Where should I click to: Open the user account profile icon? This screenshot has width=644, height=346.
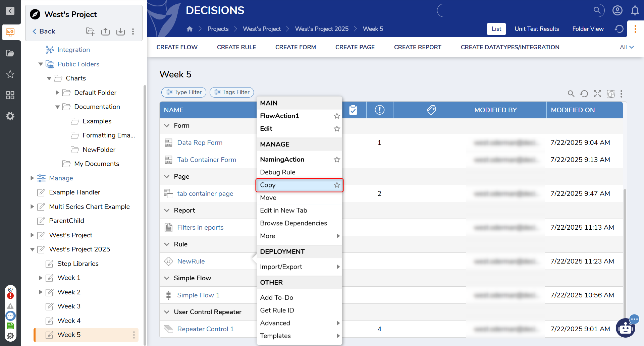click(x=617, y=11)
